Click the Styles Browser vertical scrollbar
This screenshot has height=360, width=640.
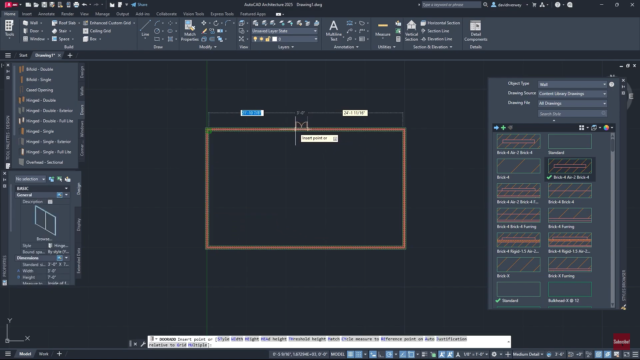pos(612,220)
